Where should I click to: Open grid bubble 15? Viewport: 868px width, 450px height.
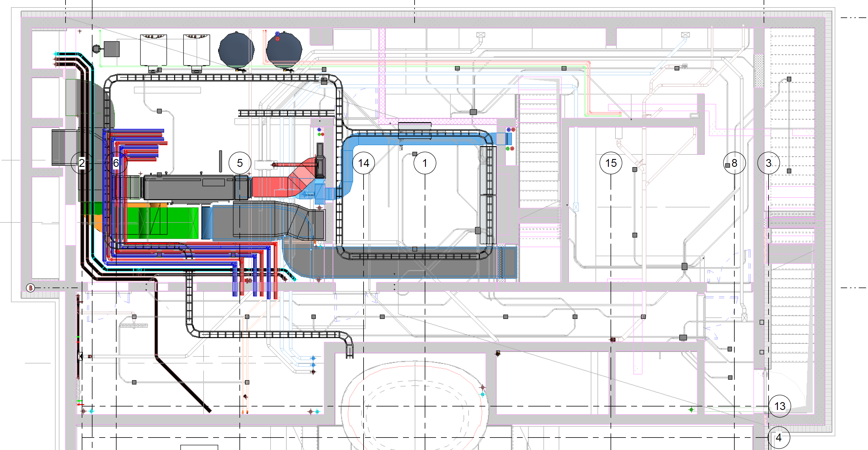[x=611, y=163]
